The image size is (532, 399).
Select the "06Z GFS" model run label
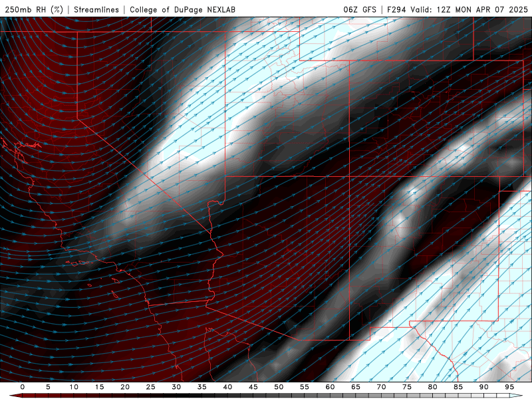pos(360,9)
